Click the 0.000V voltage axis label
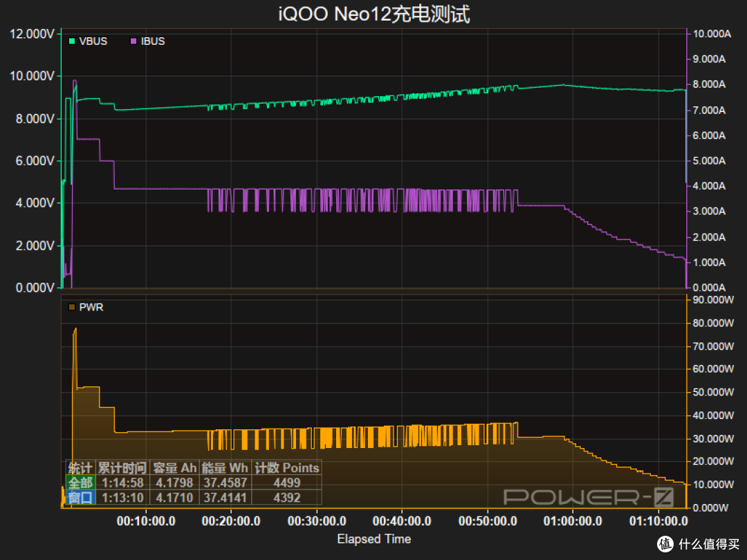The width and height of the screenshot is (747, 560). pyautogui.click(x=35, y=288)
